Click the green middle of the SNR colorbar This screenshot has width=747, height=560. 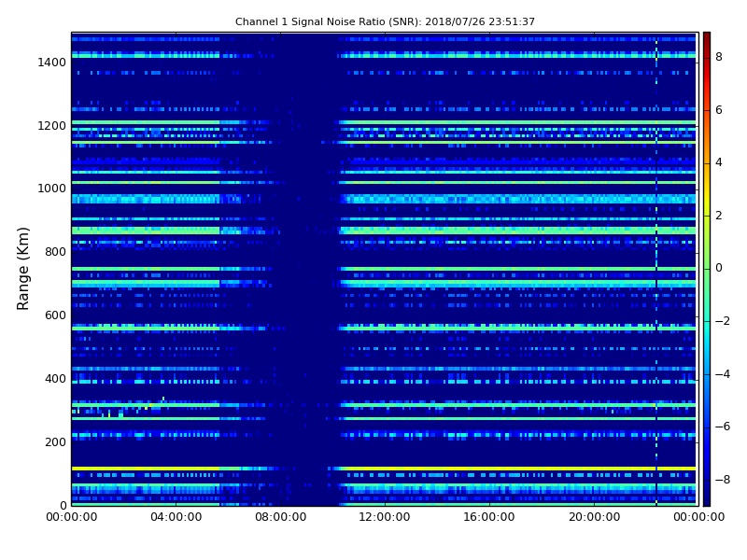coord(707,269)
